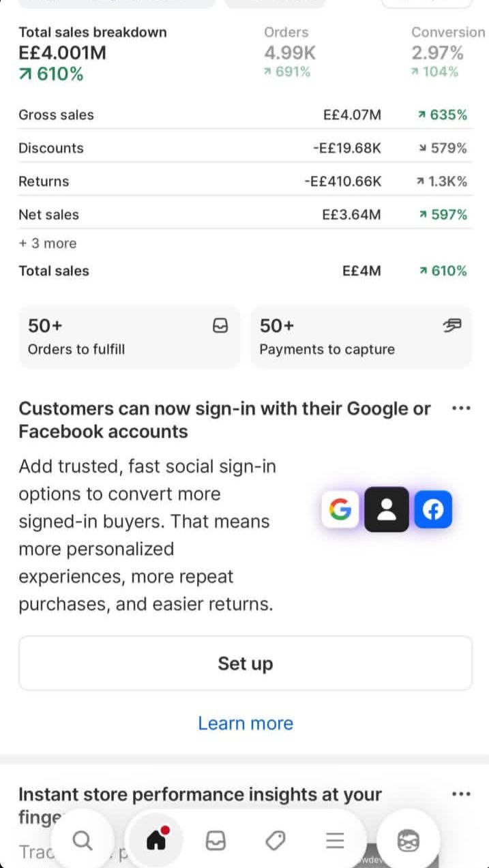Click the Google logo icon
The image size is (489, 868).
tap(340, 509)
